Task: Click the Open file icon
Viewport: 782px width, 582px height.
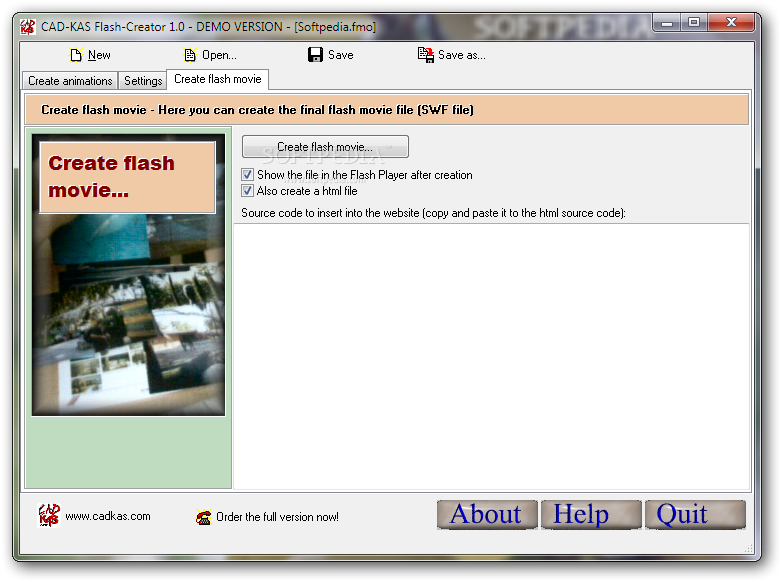Action: (x=190, y=55)
